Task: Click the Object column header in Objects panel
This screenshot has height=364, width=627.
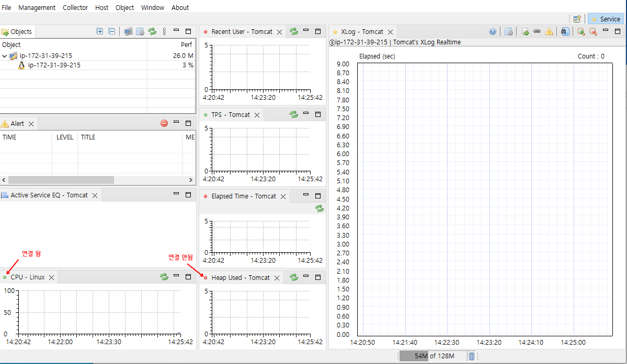Action: pos(74,45)
